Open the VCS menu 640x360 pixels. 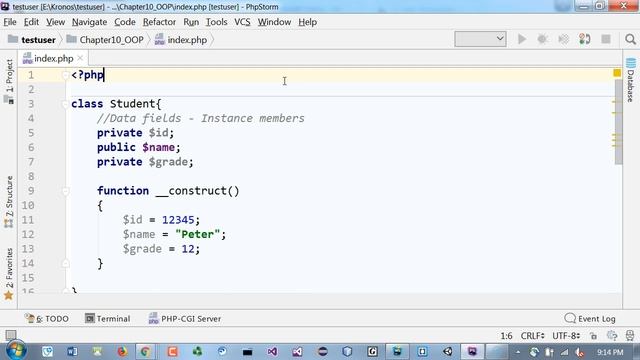click(x=242, y=22)
